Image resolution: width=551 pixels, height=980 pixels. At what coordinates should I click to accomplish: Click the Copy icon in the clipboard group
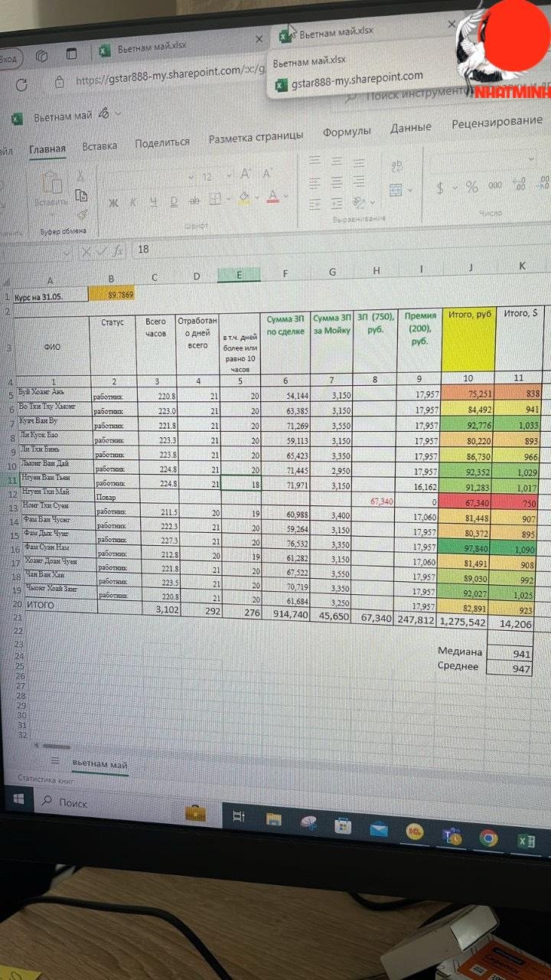pyautogui.click(x=81, y=195)
